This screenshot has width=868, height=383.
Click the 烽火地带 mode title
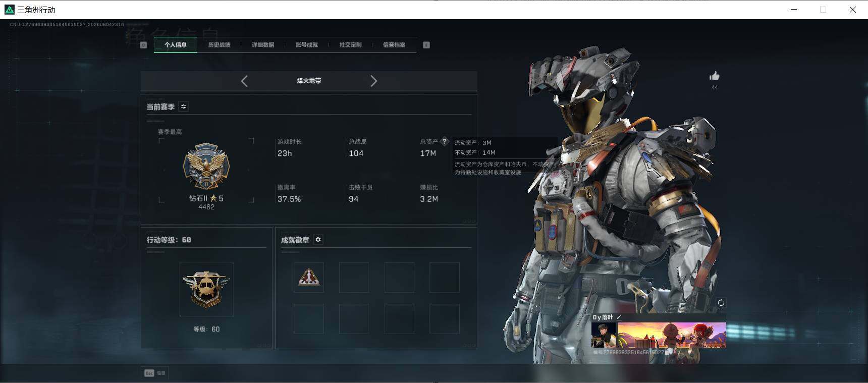[309, 81]
